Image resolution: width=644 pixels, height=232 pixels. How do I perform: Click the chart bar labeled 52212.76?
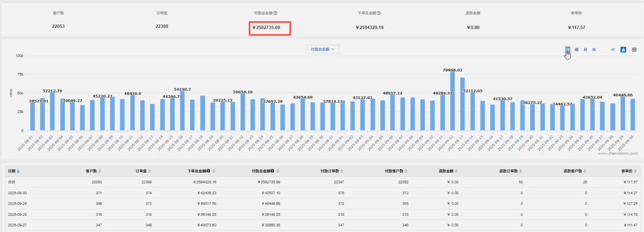point(52,111)
